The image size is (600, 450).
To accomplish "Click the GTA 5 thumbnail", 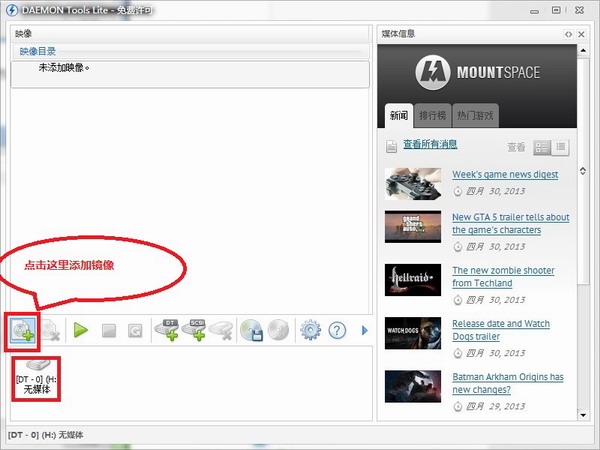I will point(413,227).
